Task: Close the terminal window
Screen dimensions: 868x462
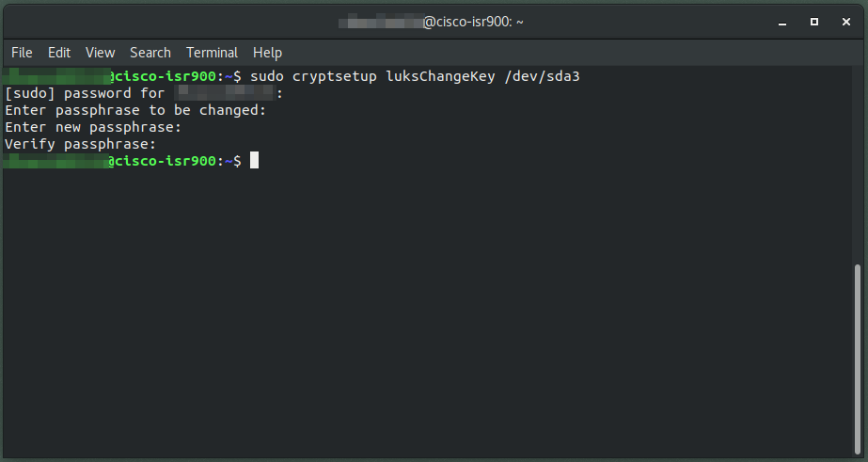Action: click(845, 22)
